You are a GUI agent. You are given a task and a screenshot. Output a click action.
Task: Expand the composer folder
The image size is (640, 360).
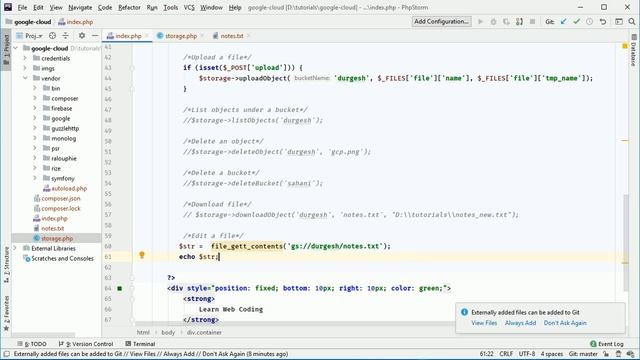(35, 98)
